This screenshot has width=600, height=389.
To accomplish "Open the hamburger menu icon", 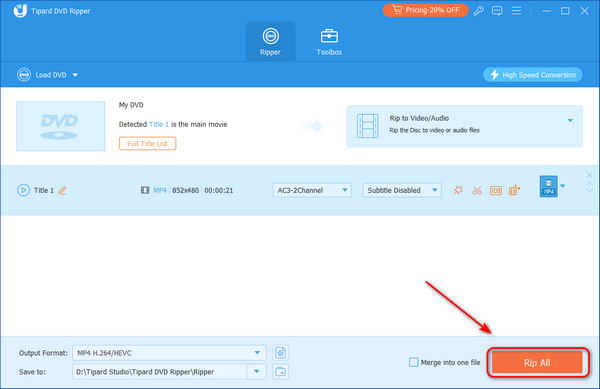I will tap(517, 11).
